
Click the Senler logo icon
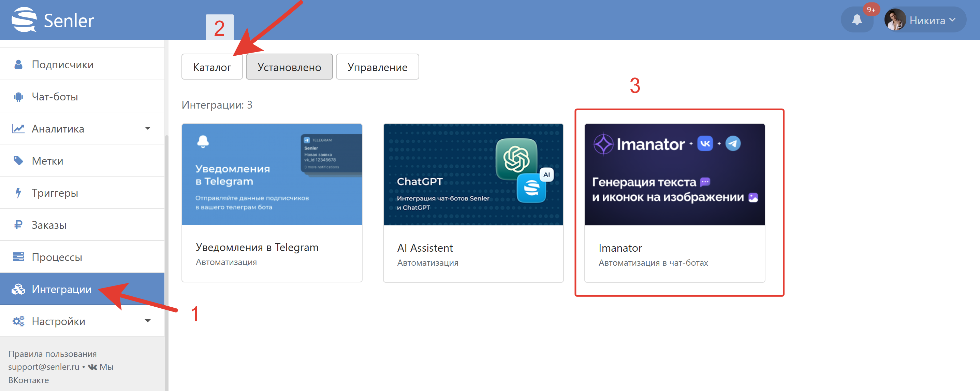coord(24,20)
